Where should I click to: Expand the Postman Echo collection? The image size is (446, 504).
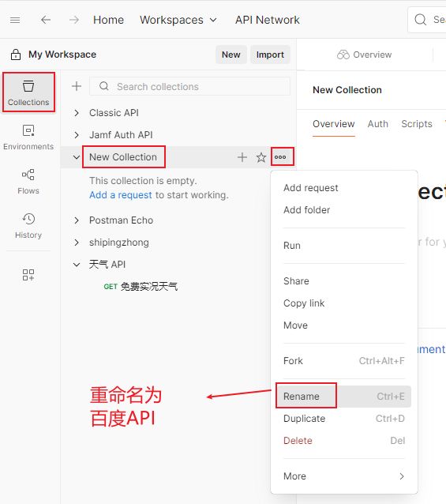coord(77,220)
